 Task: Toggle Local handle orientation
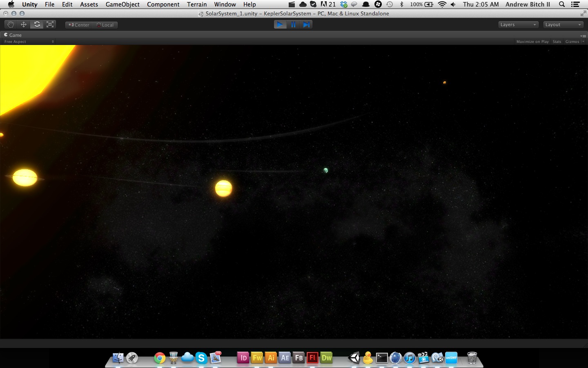(x=105, y=25)
